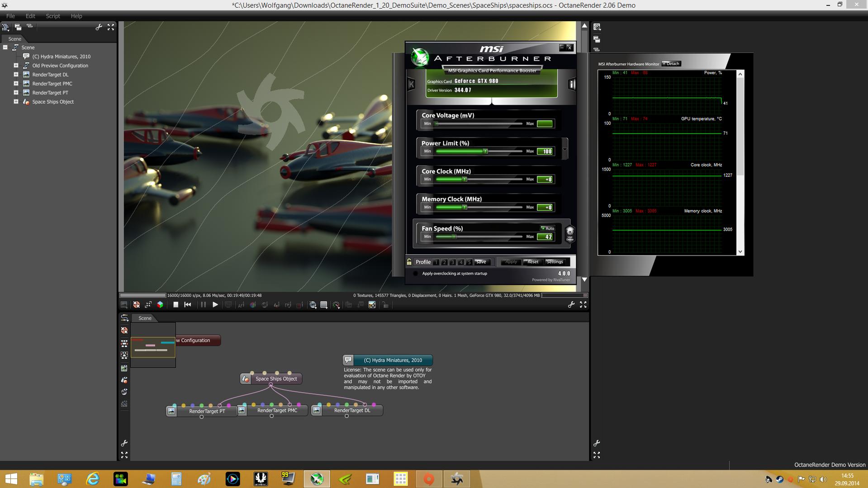Click the Space Ships Object node icon
868x488 pixels.
tap(246, 379)
